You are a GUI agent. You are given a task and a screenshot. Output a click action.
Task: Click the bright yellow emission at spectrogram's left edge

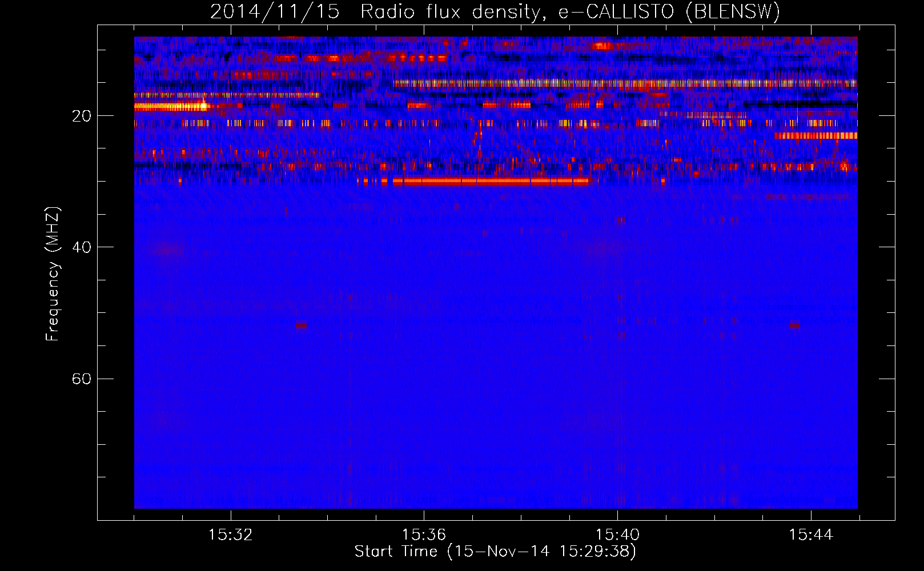[171, 106]
